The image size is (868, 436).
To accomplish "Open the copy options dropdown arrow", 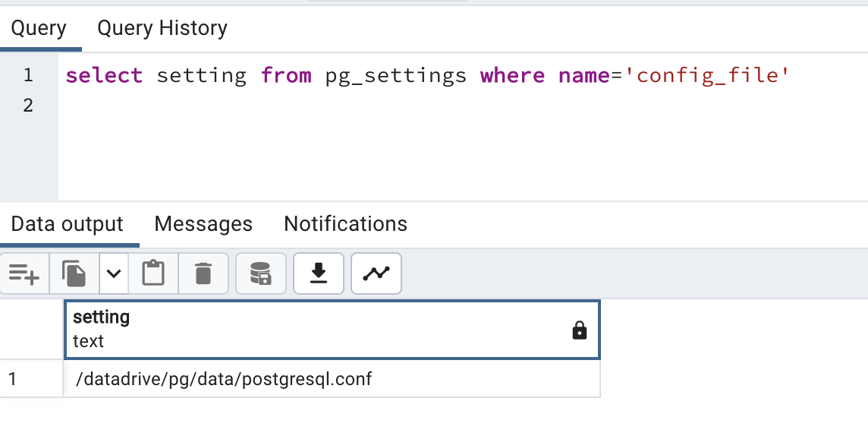I will [x=114, y=273].
